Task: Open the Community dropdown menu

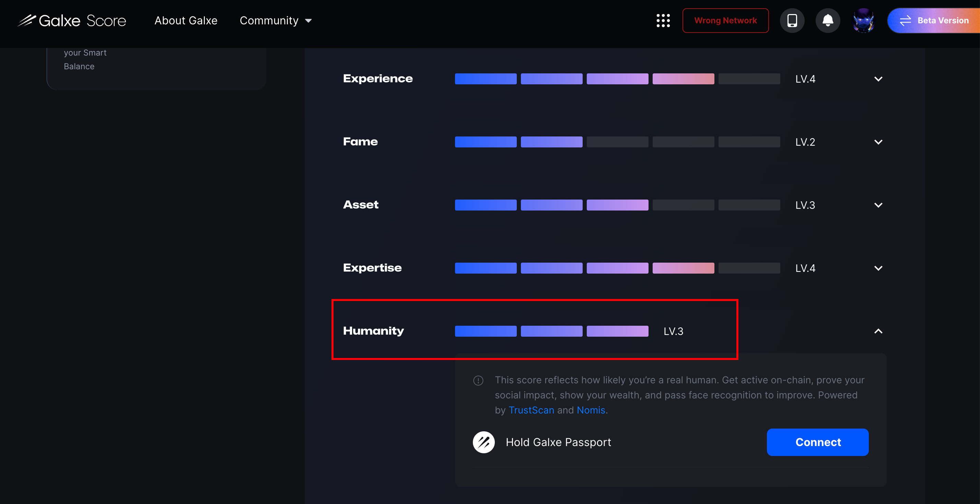Action: pyautogui.click(x=276, y=21)
